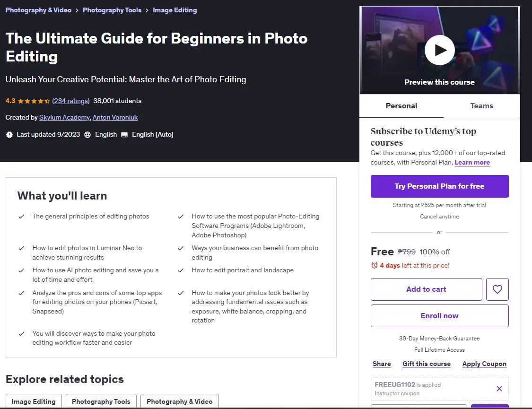Click the Full Lifetime Access text
Viewport: 532px width, 409px height.
click(x=439, y=349)
